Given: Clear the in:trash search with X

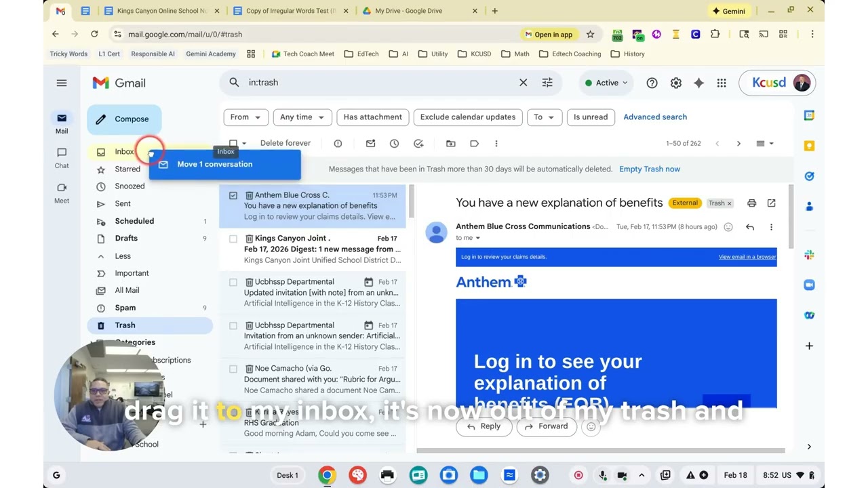Looking at the screenshot, I should [x=523, y=83].
